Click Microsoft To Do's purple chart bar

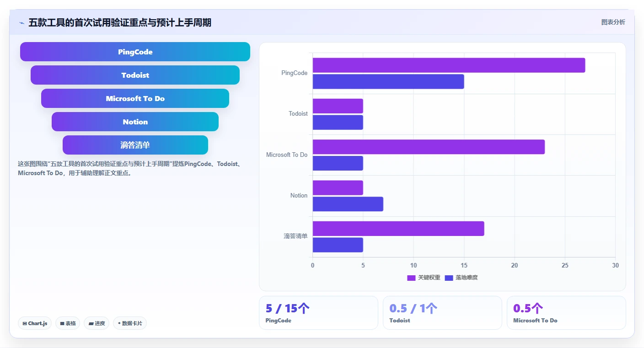point(429,147)
